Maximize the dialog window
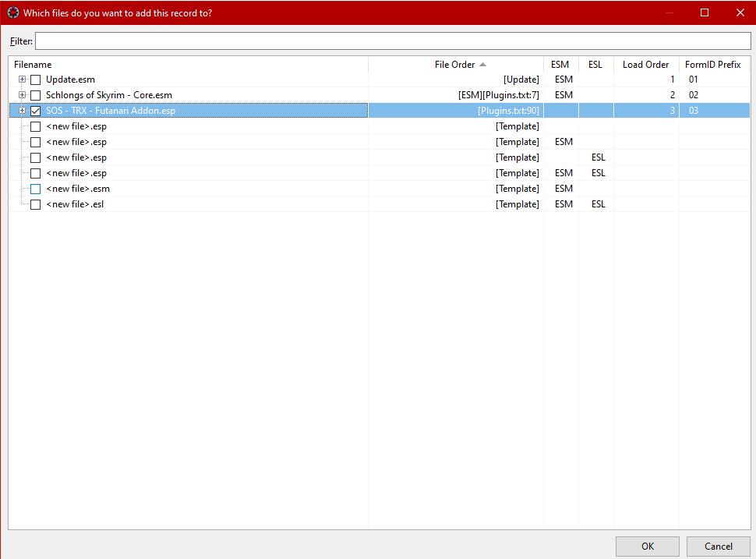 [x=705, y=12]
